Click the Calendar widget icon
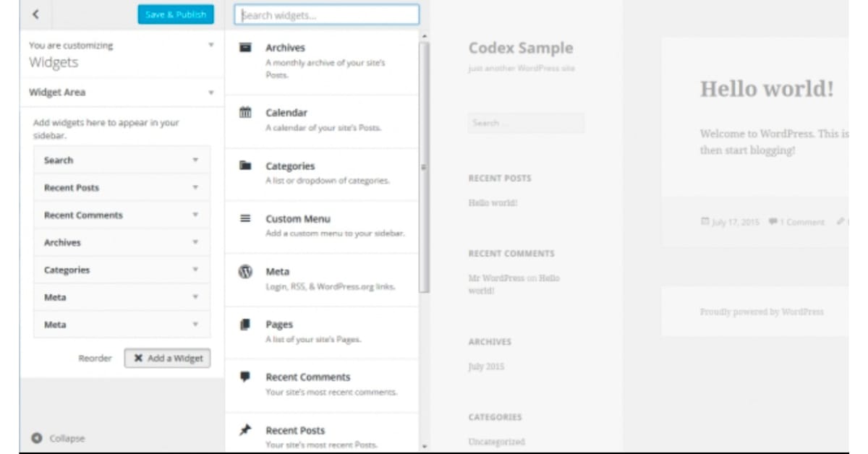The image size is (868, 454). click(246, 113)
